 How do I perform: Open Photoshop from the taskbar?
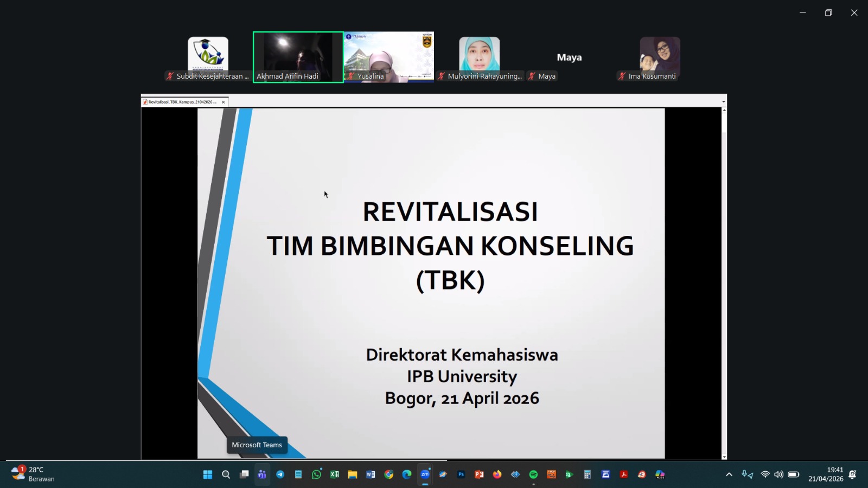pos(461,474)
